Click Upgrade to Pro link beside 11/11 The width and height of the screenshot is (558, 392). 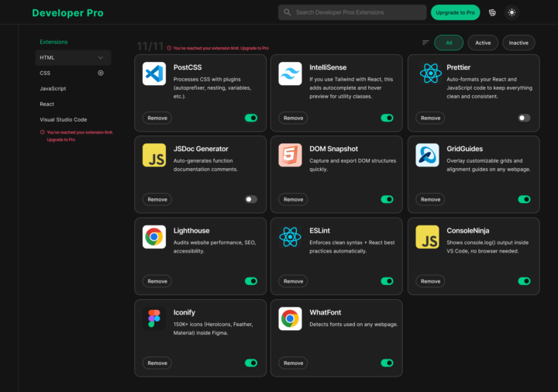[x=254, y=48]
